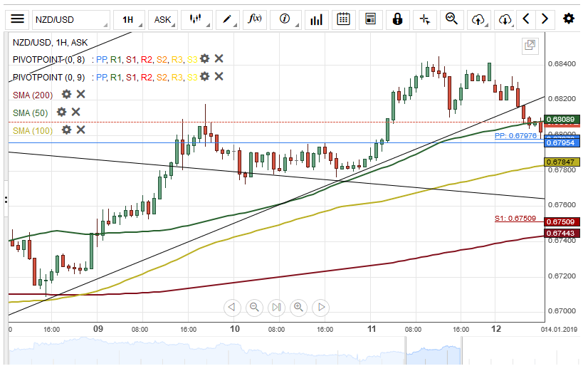
Task: Click the zoom out magnifier on chart
Action: pyautogui.click(x=254, y=308)
